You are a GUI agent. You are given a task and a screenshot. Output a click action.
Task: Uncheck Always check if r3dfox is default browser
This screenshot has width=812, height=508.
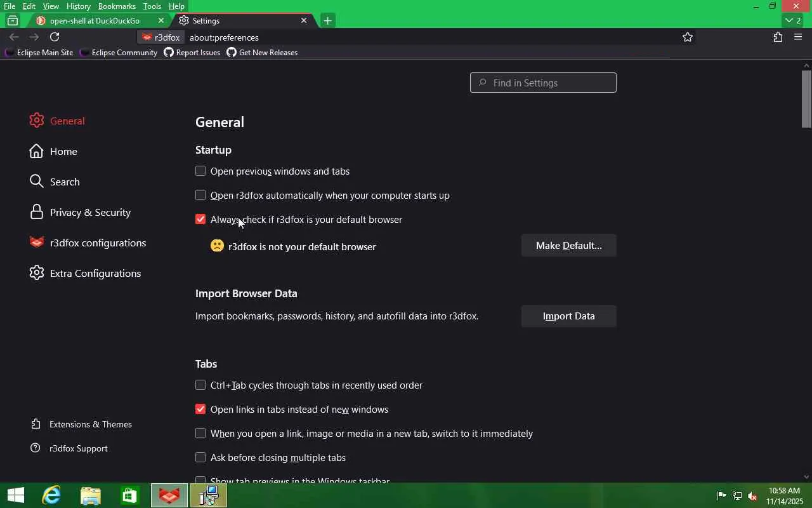(200, 219)
